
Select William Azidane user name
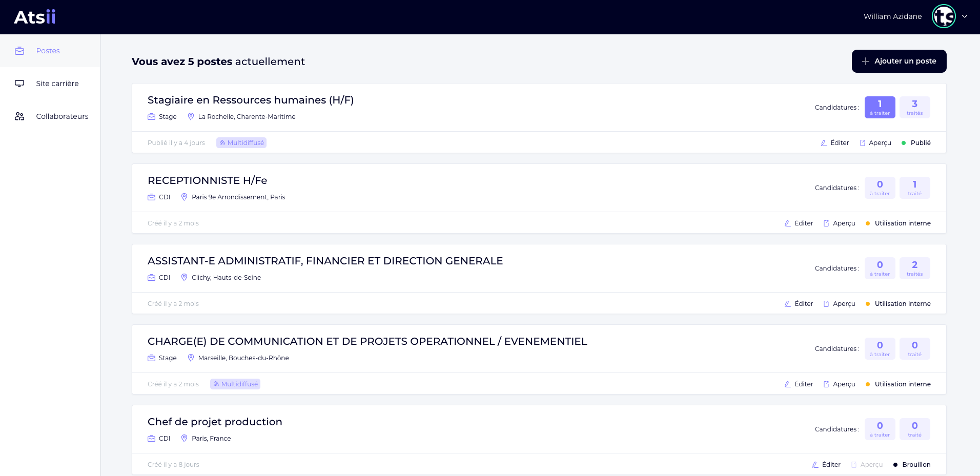pos(892,16)
